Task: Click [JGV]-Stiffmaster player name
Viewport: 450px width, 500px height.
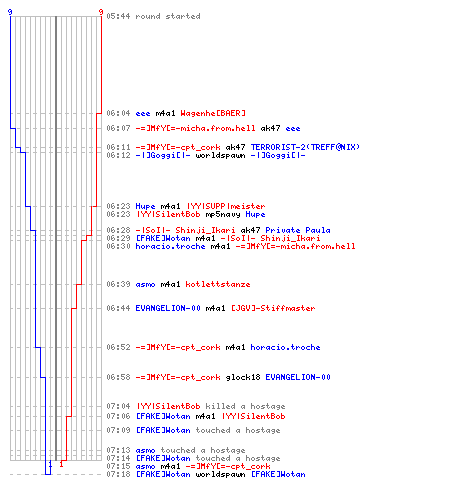Action: (273, 308)
